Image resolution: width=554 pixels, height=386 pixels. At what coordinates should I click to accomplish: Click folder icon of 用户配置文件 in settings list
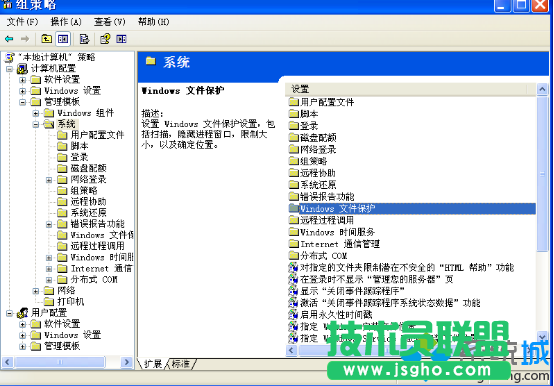pos(294,102)
